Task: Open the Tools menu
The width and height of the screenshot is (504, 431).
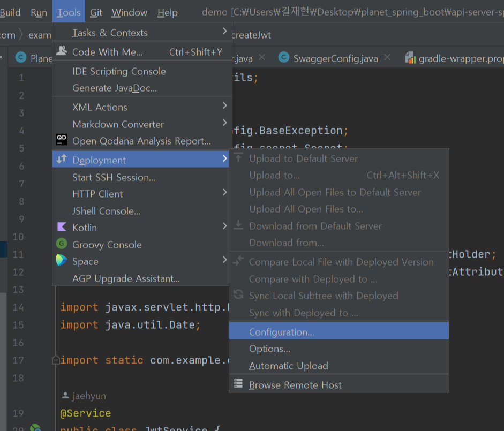Action: (x=69, y=12)
